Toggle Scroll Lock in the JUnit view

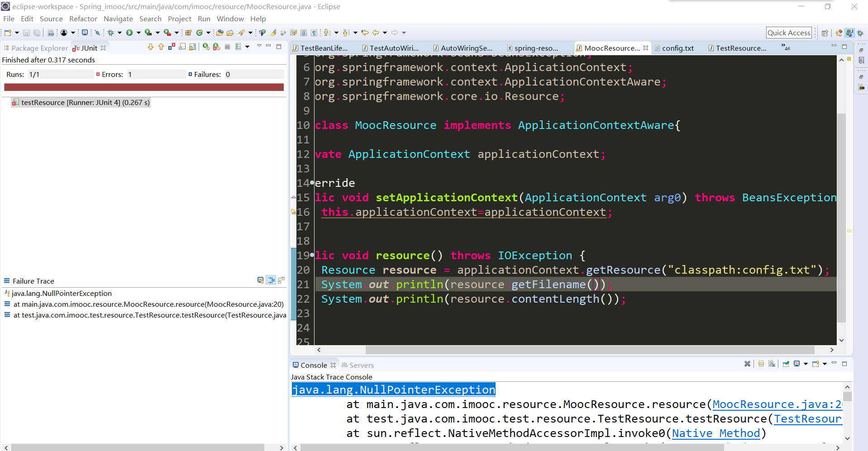point(182,47)
